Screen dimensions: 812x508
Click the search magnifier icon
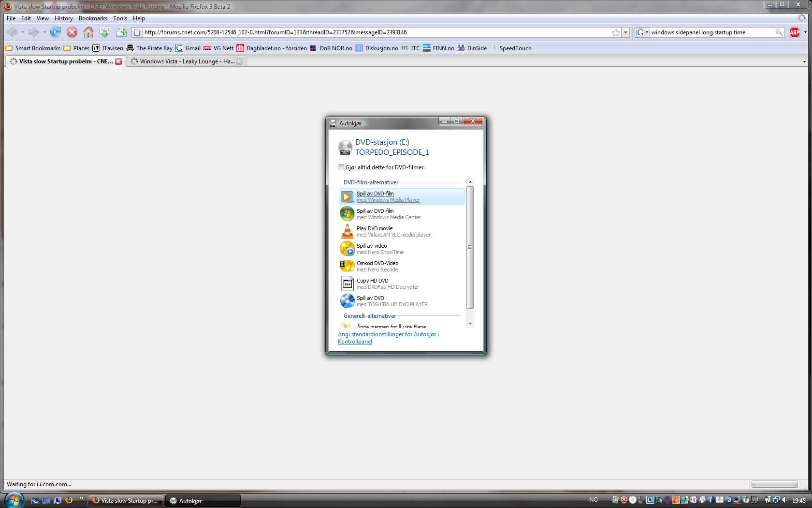[779, 32]
